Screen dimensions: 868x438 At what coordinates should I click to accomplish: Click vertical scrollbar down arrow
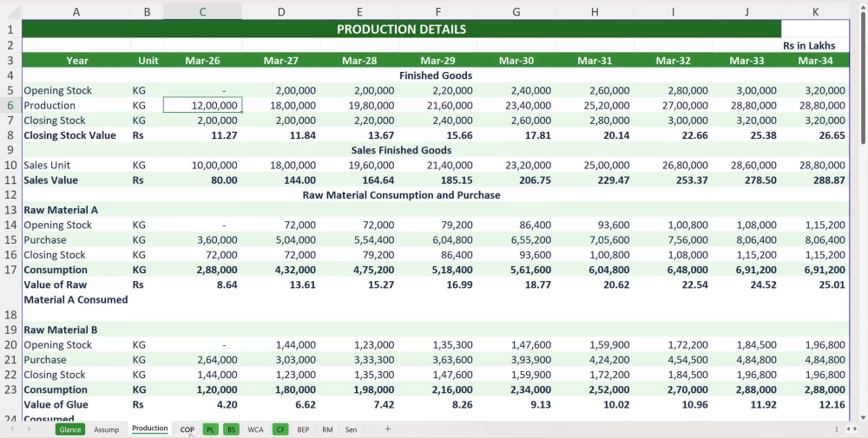click(863, 418)
